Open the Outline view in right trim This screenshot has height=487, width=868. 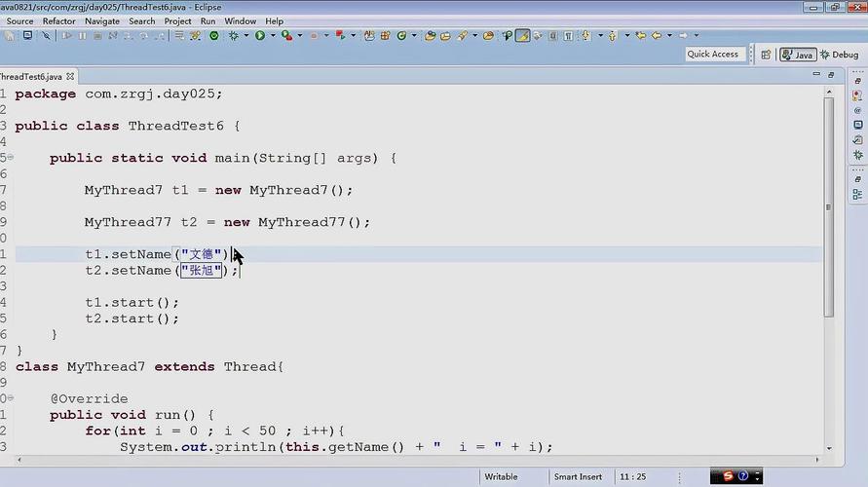click(x=857, y=194)
